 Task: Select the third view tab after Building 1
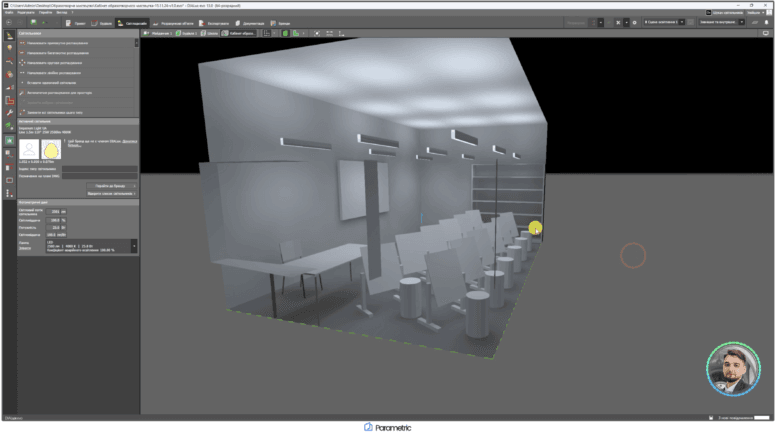(x=209, y=33)
